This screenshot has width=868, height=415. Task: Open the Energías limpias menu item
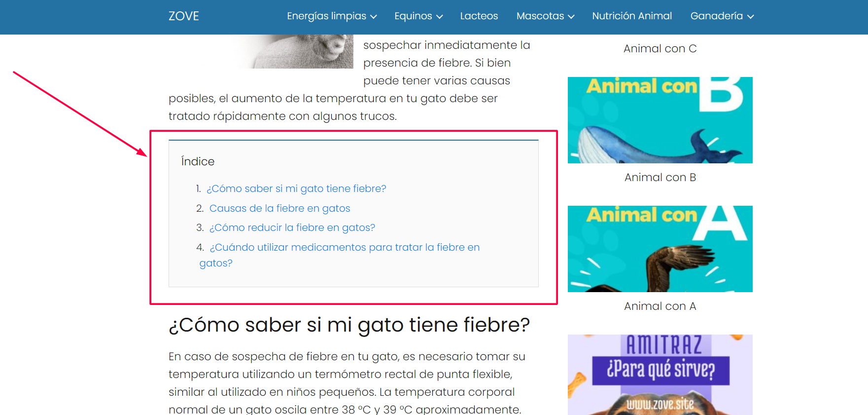pos(326,16)
